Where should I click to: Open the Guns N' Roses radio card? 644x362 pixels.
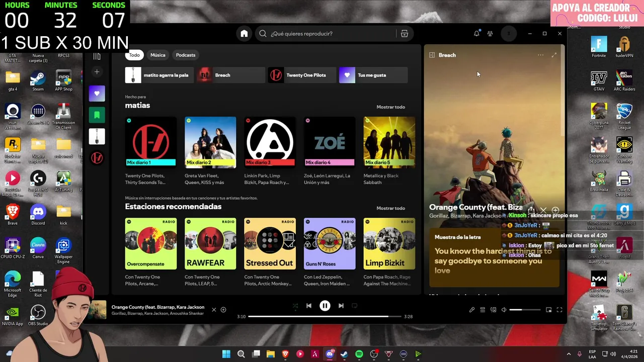pos(330,253)
